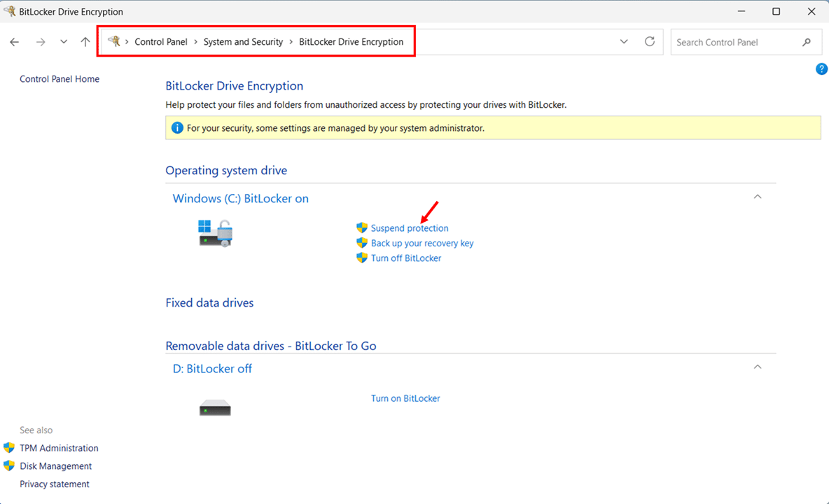Open TPM Administration from See also
Screen dimensions: 829x504
pos(59,448)
